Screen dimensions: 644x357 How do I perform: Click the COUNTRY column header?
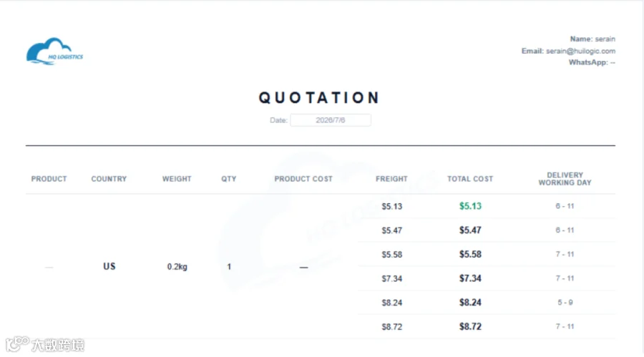[109, 179]
